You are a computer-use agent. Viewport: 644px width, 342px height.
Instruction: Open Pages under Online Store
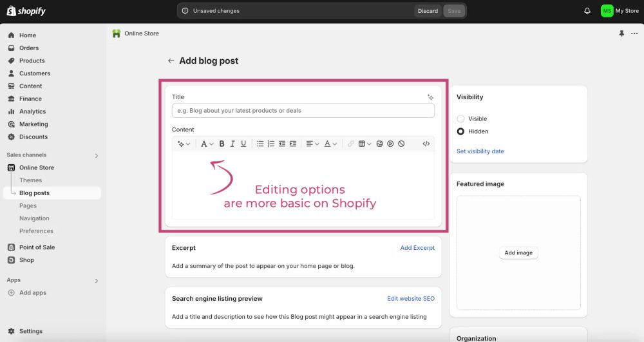(x=28, y=205)
